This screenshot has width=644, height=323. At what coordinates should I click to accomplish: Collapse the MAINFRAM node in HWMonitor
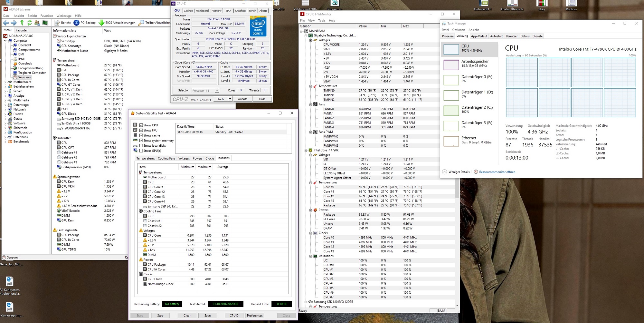301,31
